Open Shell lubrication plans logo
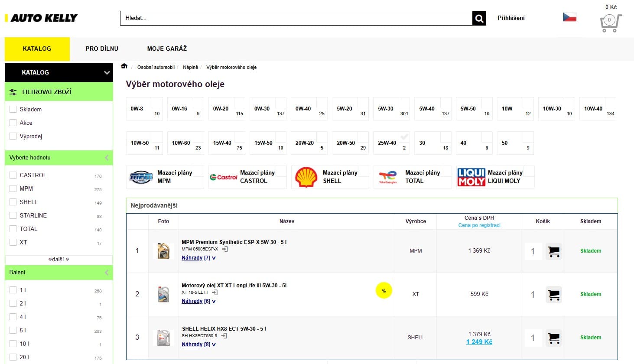The width and height of the screenshot is (634, 364). click(306, 177)
